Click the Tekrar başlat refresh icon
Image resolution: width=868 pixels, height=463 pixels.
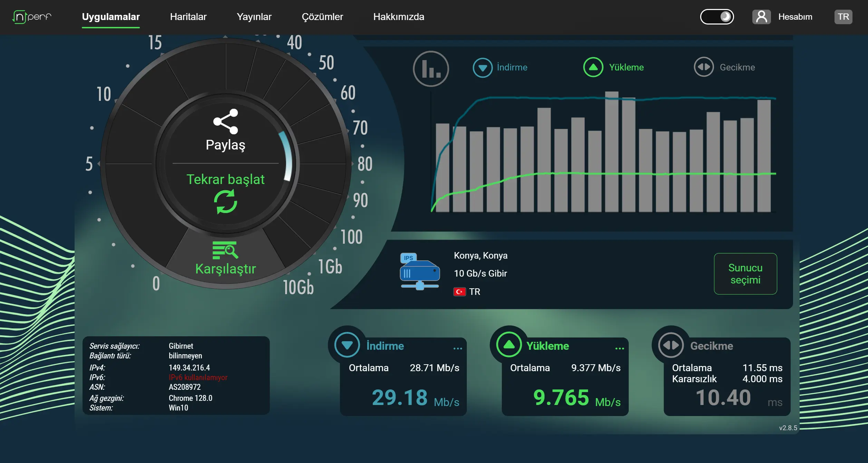[225, 202]
